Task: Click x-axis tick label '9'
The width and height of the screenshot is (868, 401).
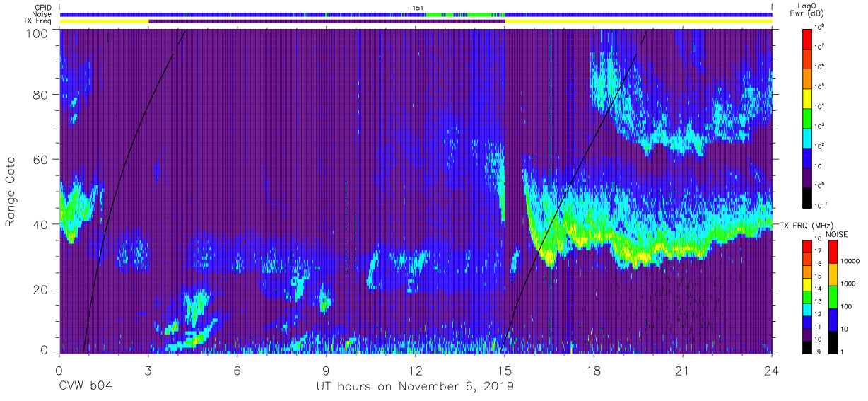Action: (326, 371)
